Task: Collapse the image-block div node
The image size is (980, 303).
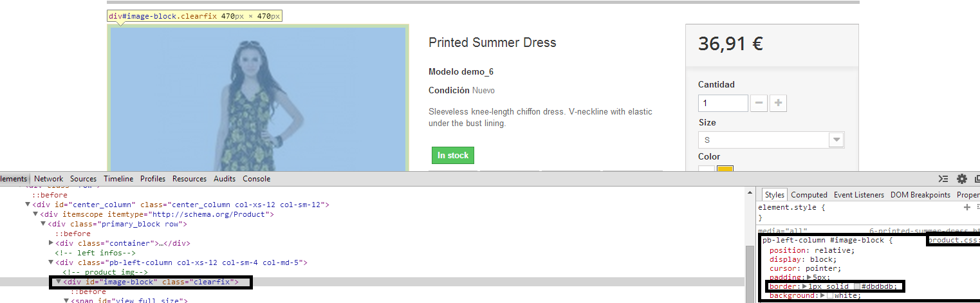Action: pyautogui.click(x=58, y=282)
